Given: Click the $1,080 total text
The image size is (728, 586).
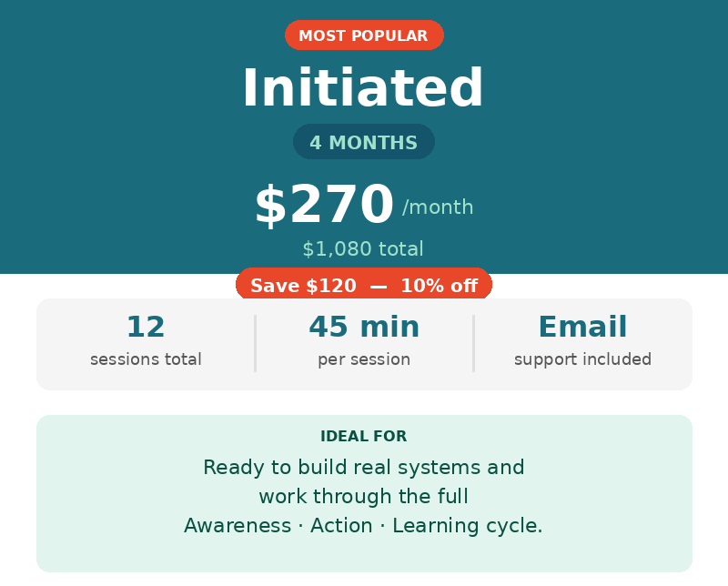Looking at the screenshot, I should coord(363,249).
